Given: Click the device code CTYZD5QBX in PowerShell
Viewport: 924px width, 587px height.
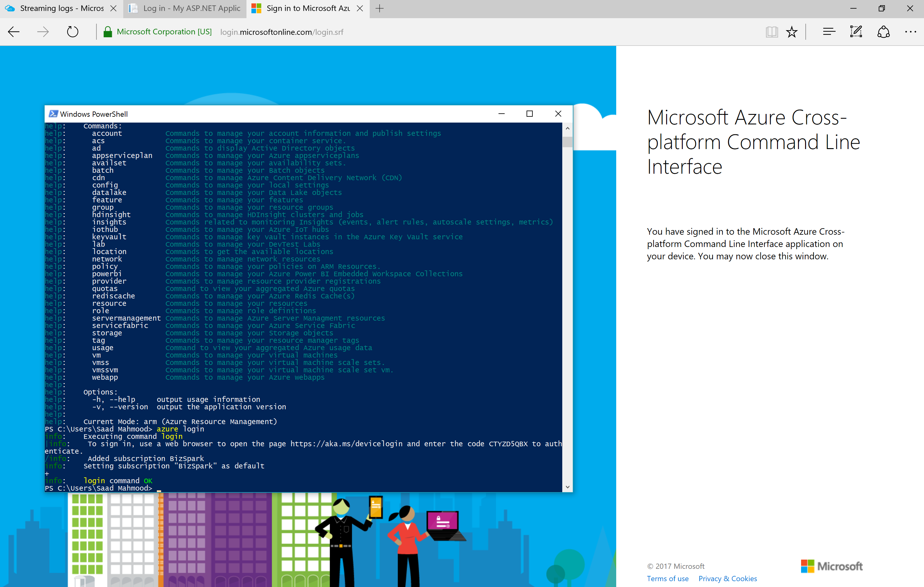Looking at the screenshot, I should tap(508, 444).
